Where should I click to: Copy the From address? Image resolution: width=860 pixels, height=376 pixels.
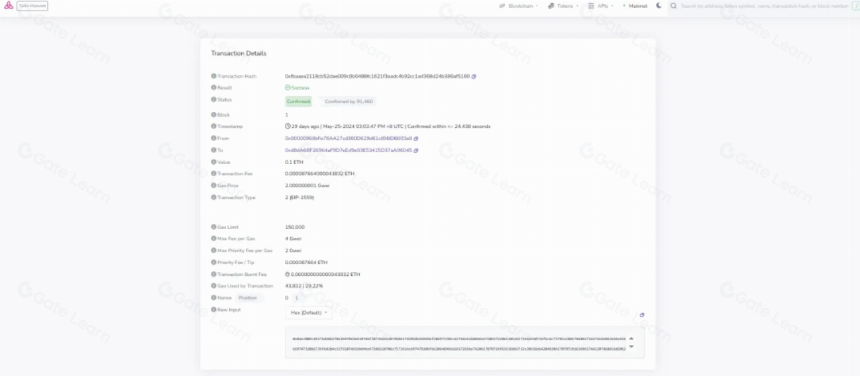click(416, 139)
